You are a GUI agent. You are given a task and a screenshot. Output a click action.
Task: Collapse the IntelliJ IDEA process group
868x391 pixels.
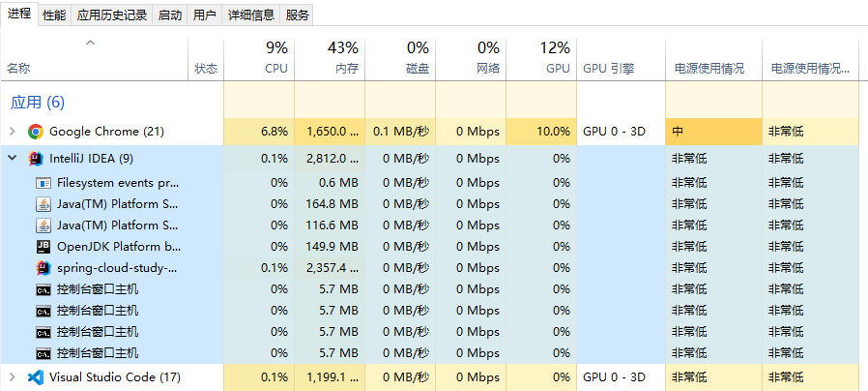click(12, 159)
